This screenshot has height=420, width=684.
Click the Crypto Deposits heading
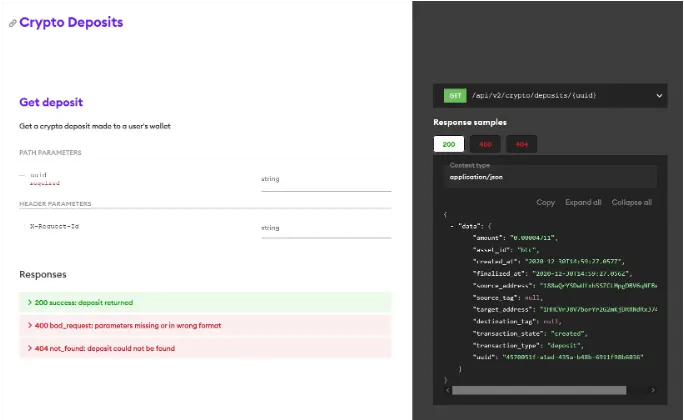tap(71, 22)
